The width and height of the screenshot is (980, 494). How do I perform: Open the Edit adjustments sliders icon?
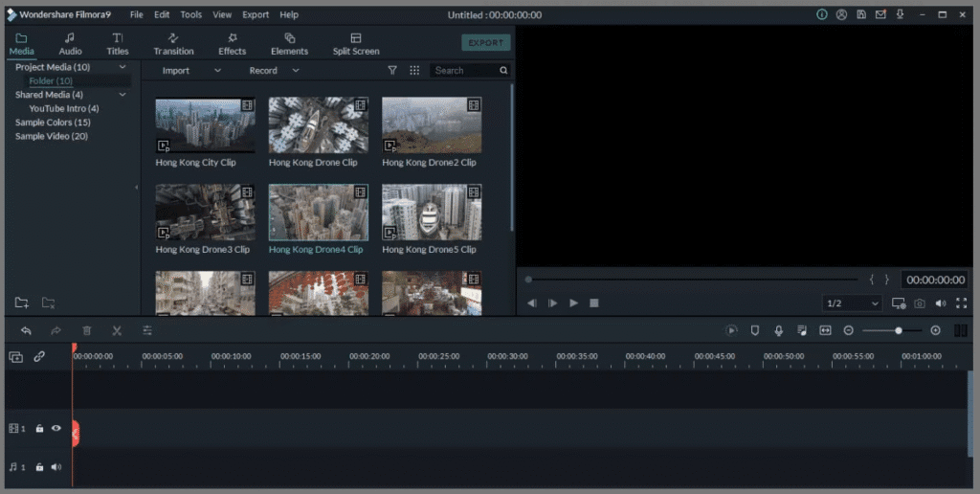point(147,330)
